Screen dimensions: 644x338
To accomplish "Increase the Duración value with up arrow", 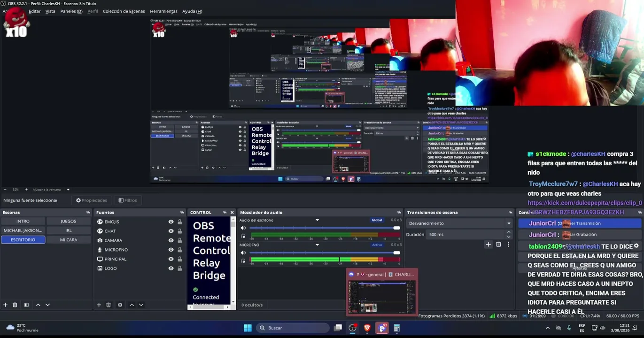I will (509, 233).
